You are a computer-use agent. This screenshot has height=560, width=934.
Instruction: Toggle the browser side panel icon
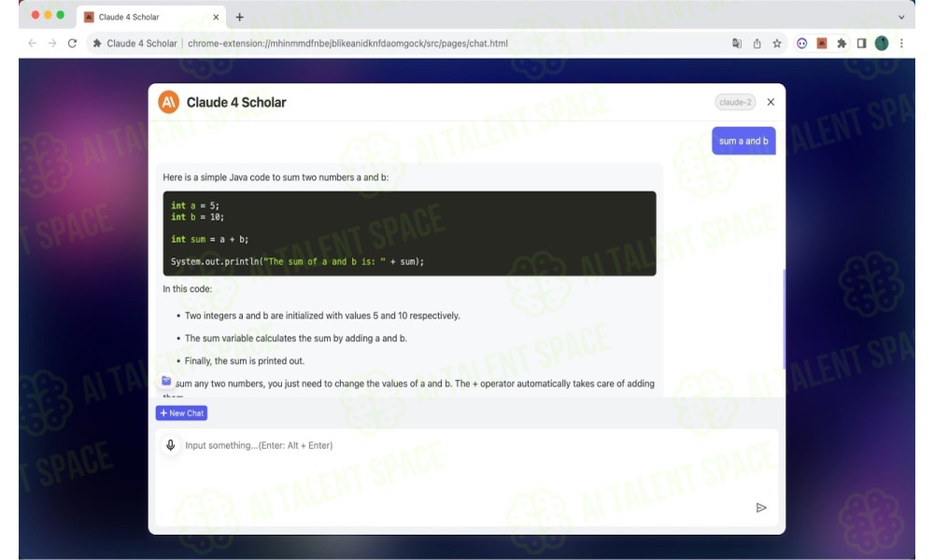(861, 44)
